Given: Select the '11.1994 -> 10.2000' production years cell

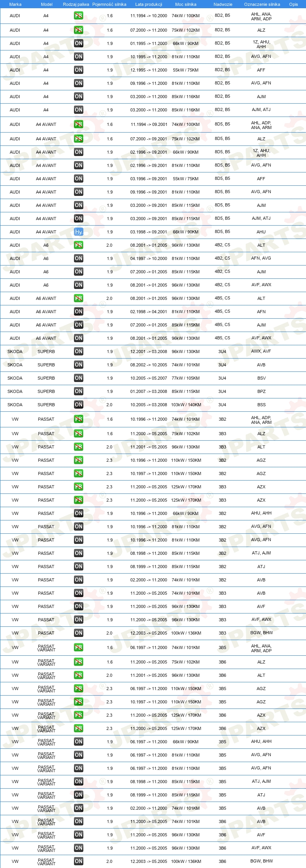Looking at the screenshot, I should coord(149,16).
